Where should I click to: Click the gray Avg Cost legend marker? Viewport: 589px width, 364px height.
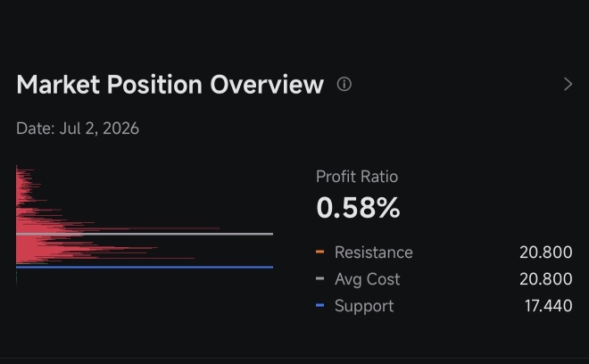pos(320,278)
